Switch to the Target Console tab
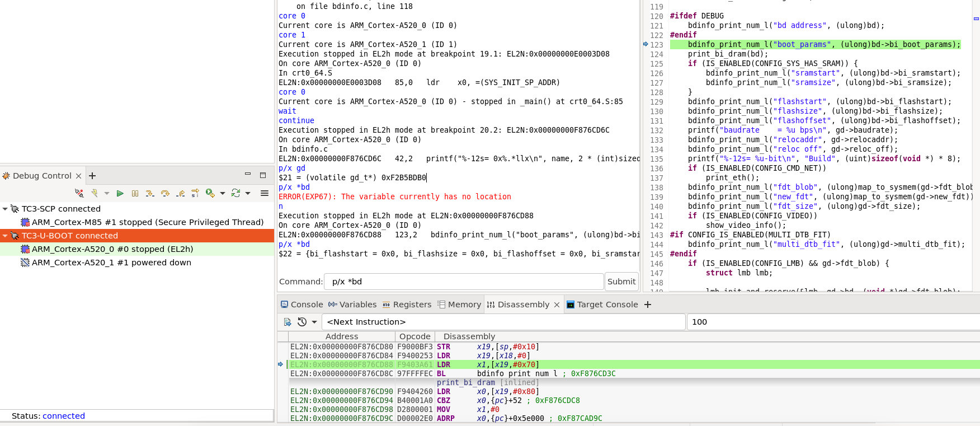 click(x=602, y=305)
